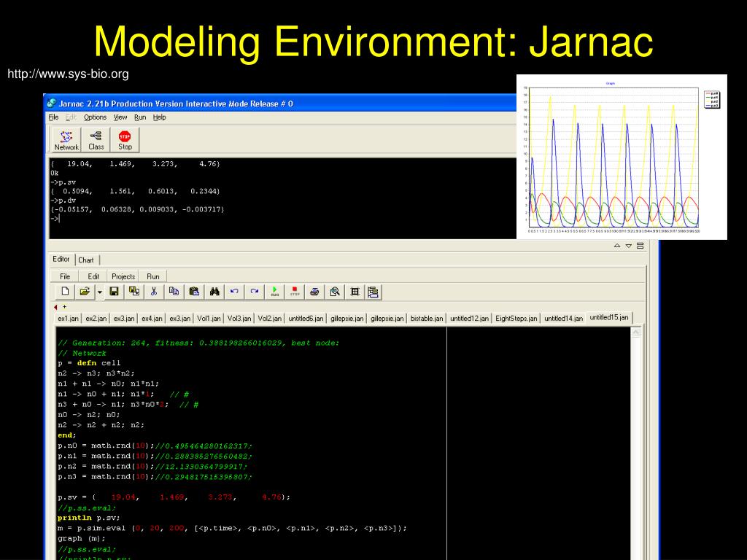Screen dimensions: 747x560
Task: Select the EightSteps.jan file tab
Action: point(516,319)
